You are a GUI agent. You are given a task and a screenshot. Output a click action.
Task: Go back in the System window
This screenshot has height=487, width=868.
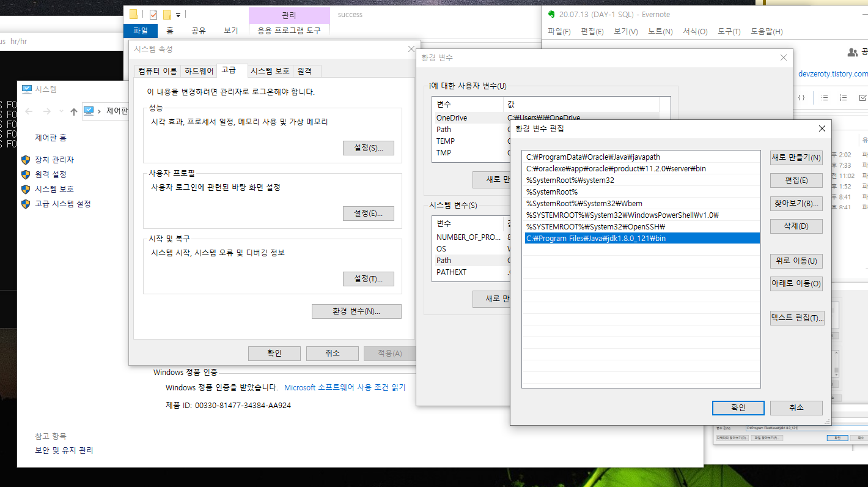(29, 111)
